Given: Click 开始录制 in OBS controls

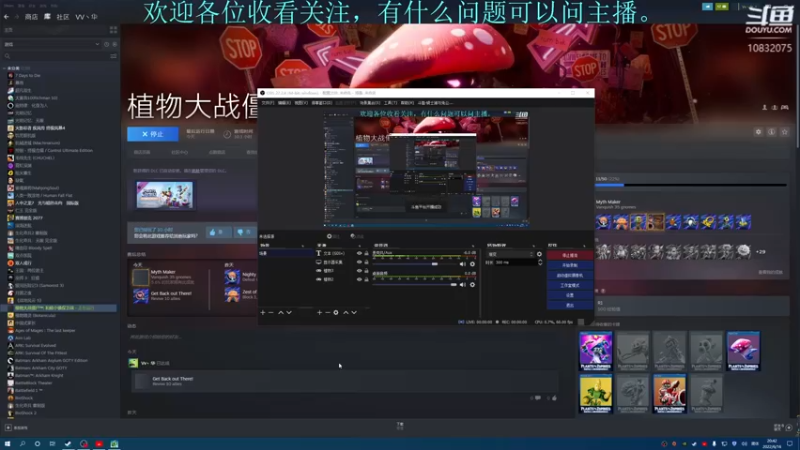Looking at the screenshot, I should (570, 265).
